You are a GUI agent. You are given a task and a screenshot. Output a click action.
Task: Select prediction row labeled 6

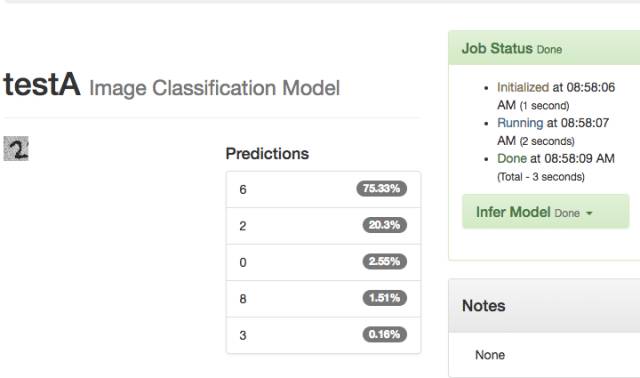[323, 189]
